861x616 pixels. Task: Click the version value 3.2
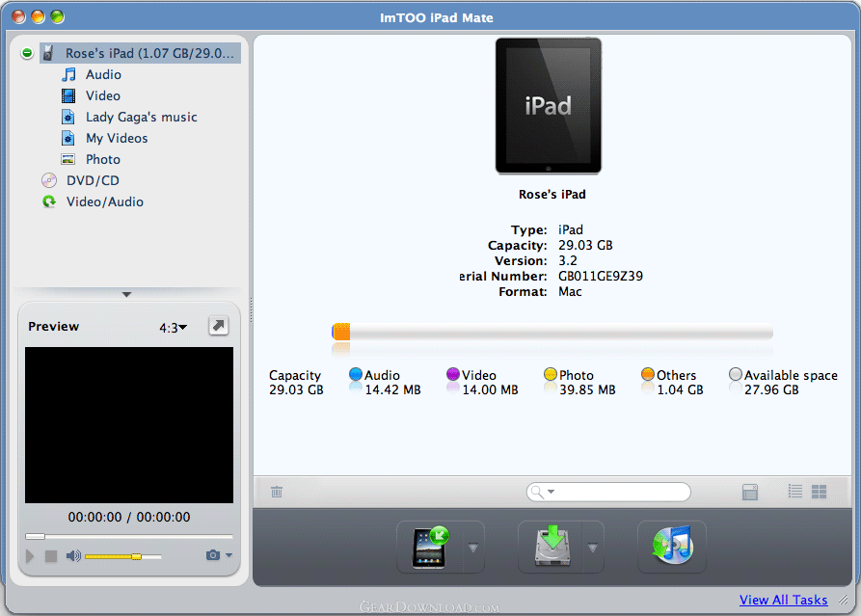[x=567, y=261]
